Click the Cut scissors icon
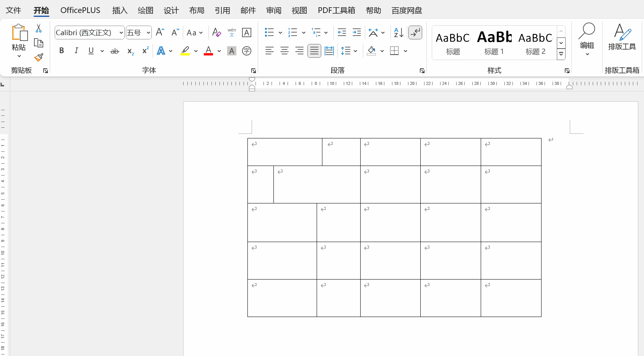 [x=39, y=28]
